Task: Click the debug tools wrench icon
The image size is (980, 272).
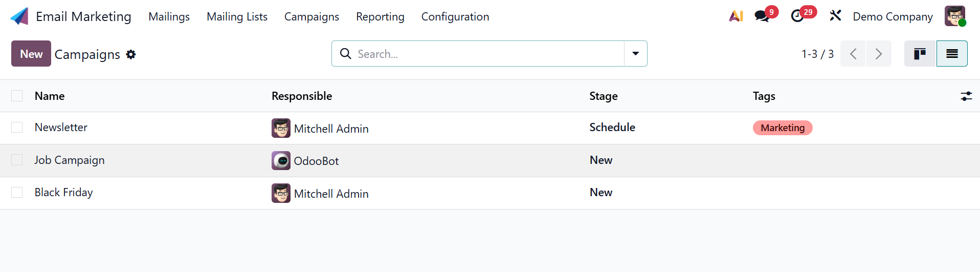Action: point(835,16)
